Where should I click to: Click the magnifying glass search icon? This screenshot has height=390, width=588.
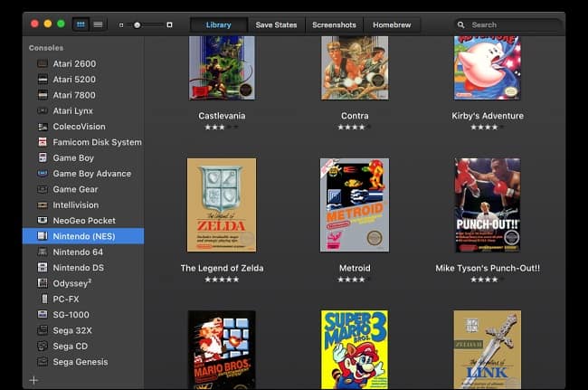(x=460, y=24)
